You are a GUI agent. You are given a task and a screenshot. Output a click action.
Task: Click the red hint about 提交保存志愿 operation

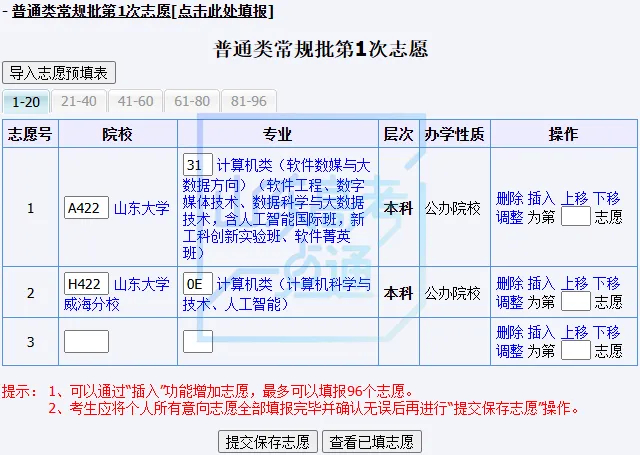(313, 408)
